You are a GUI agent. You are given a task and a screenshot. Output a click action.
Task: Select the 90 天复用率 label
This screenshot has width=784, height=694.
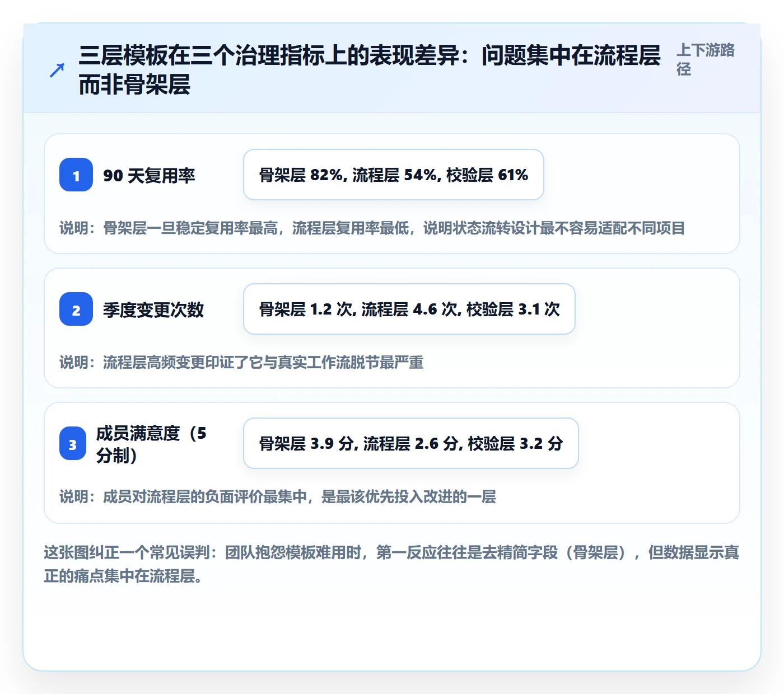tap(149, 176)
